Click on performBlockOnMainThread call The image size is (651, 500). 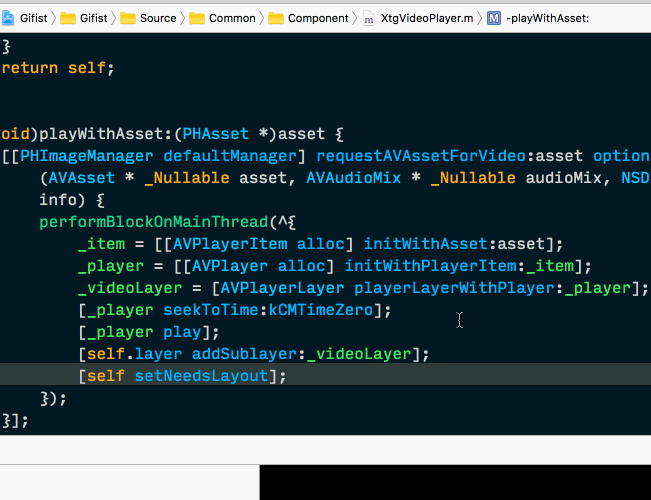point(154,222)
